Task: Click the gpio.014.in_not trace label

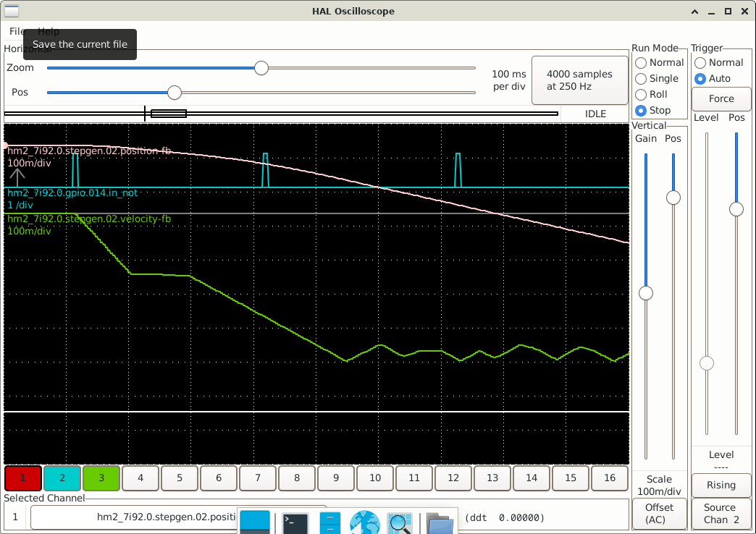Action: [x=72, y=192]
